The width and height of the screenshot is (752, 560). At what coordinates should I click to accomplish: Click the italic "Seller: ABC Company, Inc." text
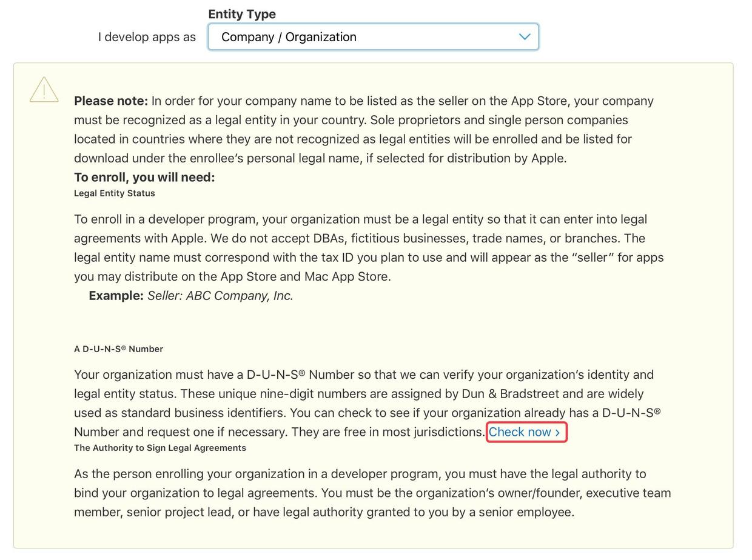220,296
